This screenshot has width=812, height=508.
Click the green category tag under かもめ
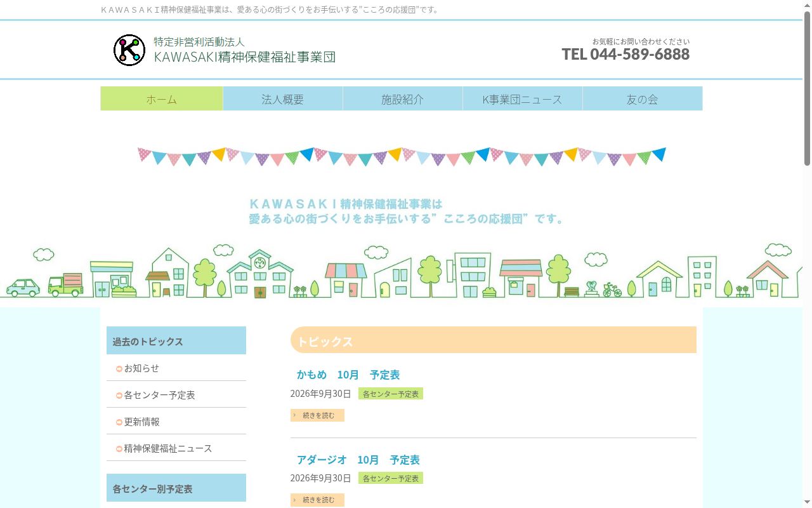pos(391,394)
